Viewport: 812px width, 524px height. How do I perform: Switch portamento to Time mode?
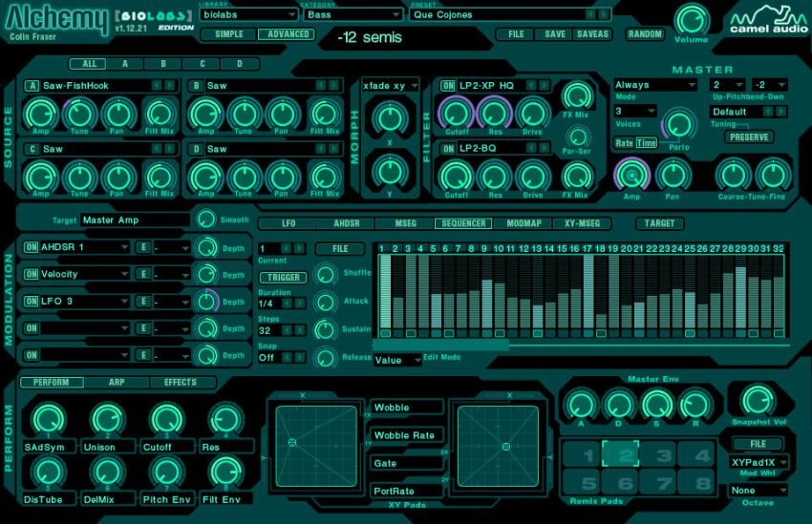[647, 143]
